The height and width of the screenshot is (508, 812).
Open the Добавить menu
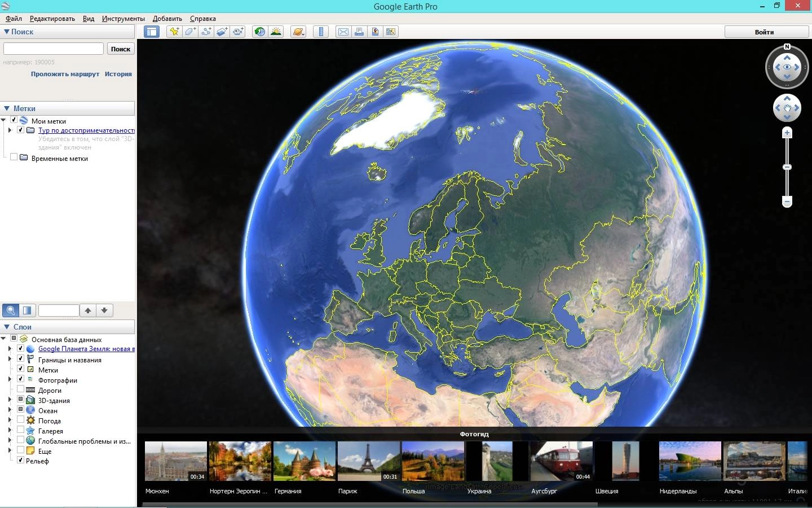(x=167, y=19)
